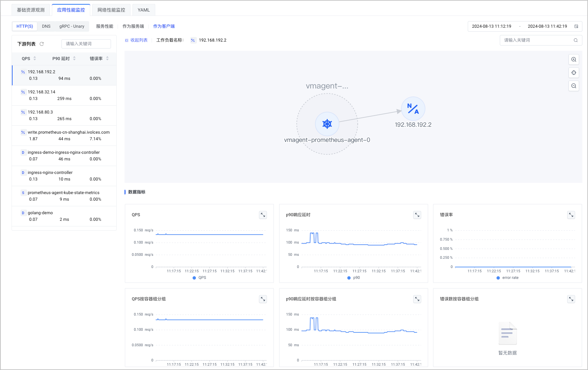Select the 作为客户端 view
This screenshot has height=370, width=588.
(164, 26)
